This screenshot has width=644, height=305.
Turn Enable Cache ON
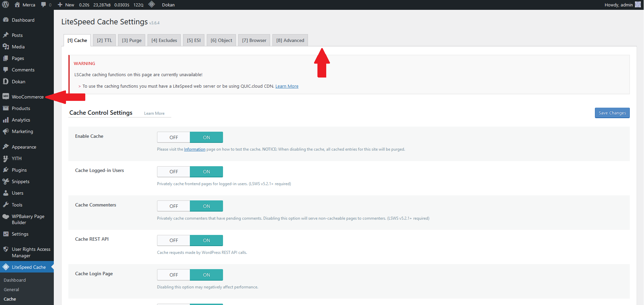[206, 137]
